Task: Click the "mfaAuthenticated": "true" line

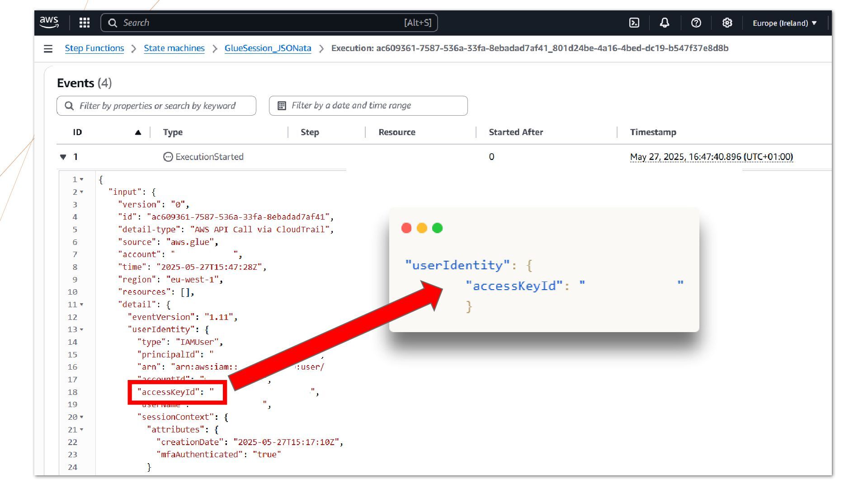Action: pos(219,455)
